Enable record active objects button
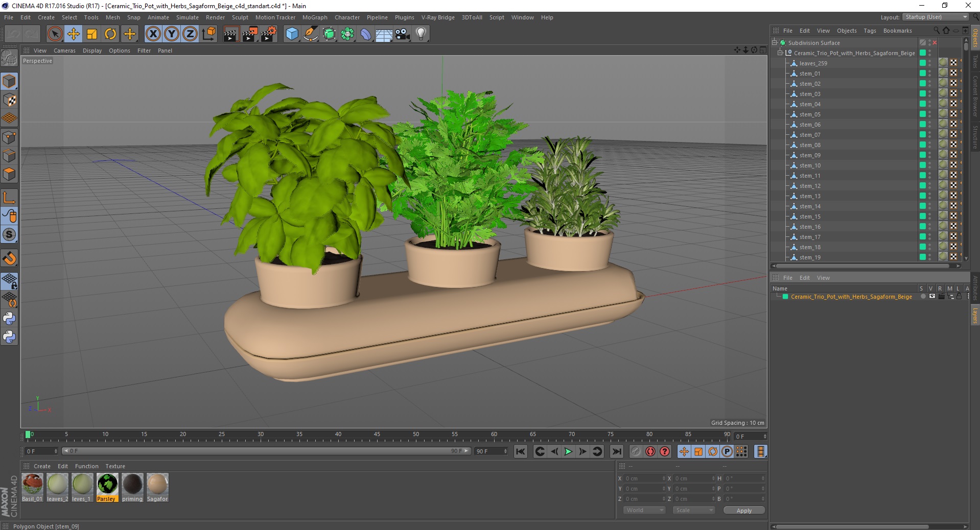This screenshot has width=980, height=530. tap(636, 451)
